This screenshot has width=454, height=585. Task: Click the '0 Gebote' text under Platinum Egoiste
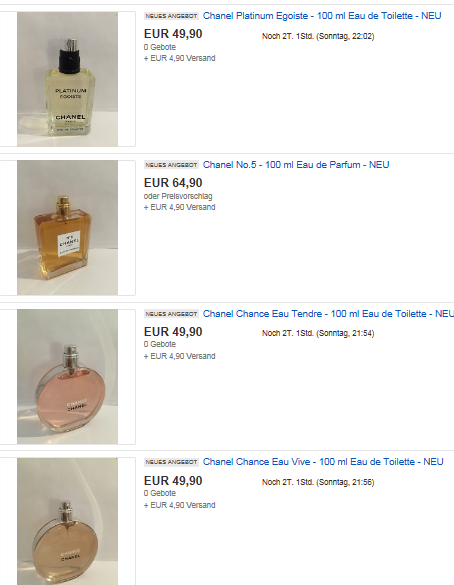tap(160, 47)
